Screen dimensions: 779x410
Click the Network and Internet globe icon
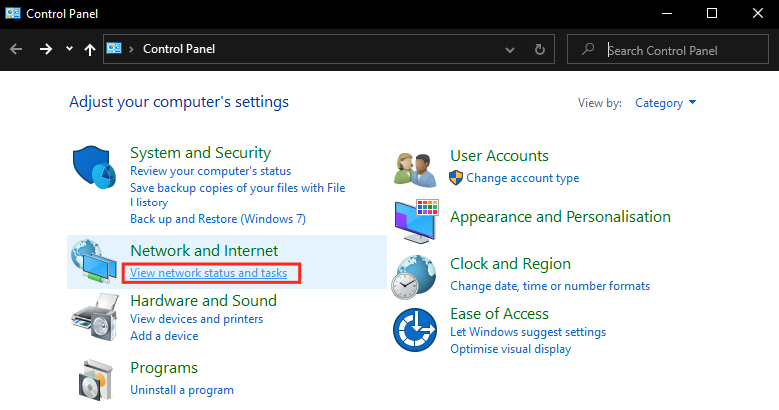tap(93, 261)
